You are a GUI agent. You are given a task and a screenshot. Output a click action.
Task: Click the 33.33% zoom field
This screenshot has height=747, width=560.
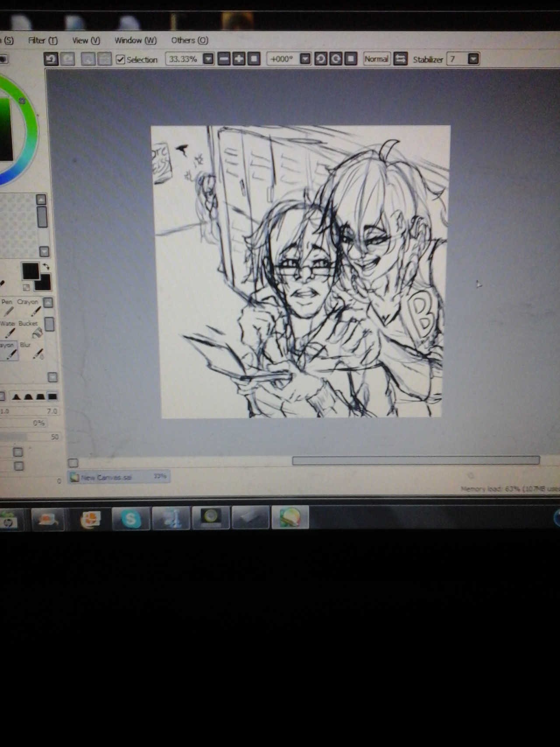tap(184, 59)
